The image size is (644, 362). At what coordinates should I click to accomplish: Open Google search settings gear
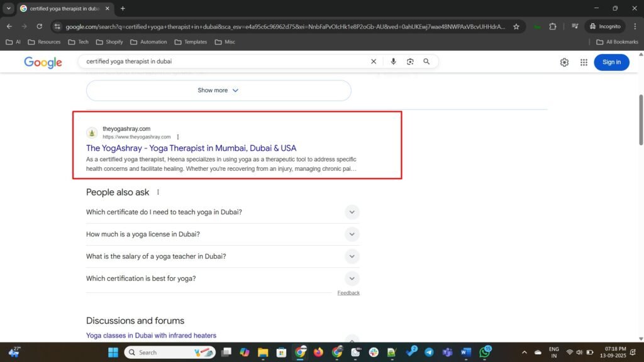564,62
